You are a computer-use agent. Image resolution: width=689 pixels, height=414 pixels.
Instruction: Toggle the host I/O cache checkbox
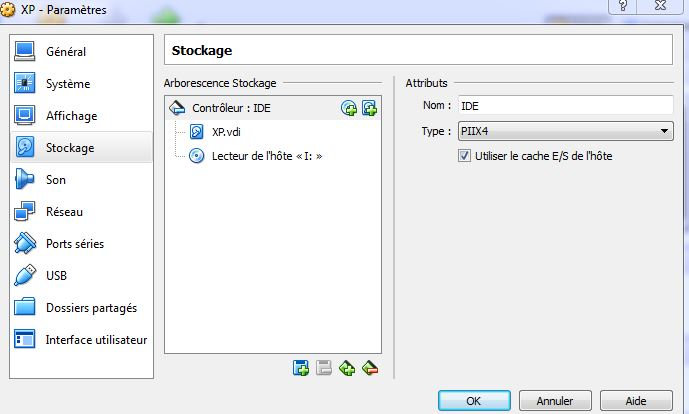464,156
